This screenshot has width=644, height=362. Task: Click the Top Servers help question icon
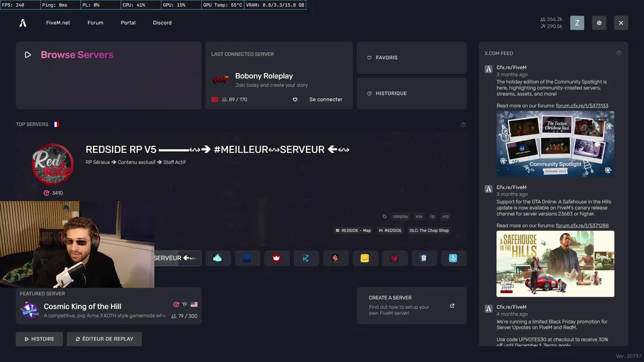point(463,125)
